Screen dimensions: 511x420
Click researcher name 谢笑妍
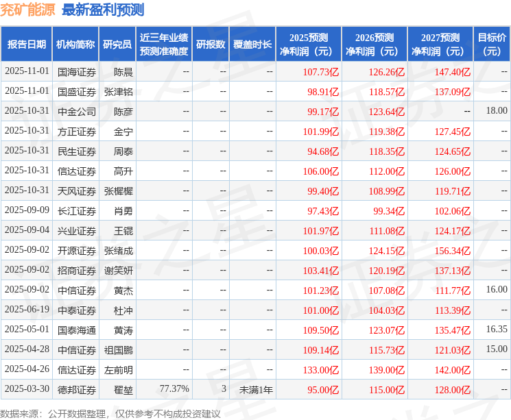(x=119, y=271)
